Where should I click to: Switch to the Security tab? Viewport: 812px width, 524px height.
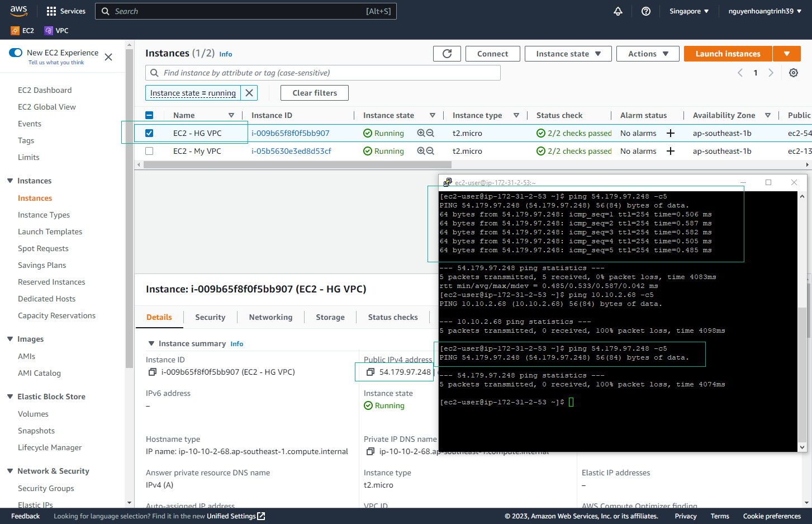pyautogui.click(x=210, y=317)
